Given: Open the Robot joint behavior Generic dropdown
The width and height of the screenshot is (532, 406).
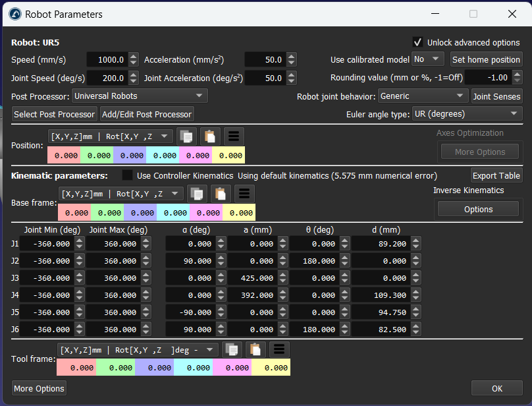Looking at the screenshot, I should (423, 96).
